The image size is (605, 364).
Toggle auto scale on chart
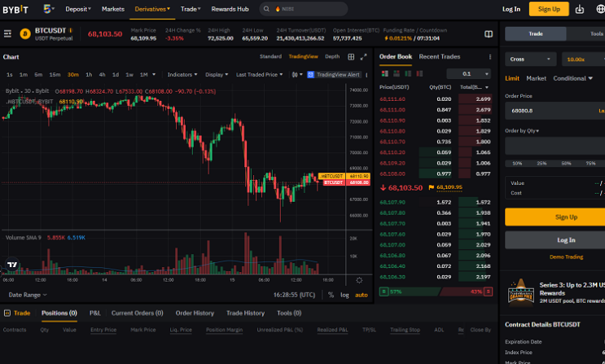pos(362,295)
